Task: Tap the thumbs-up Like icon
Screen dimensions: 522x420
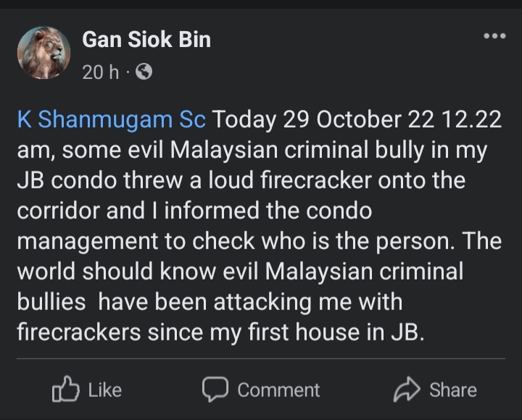Action: 65,390
